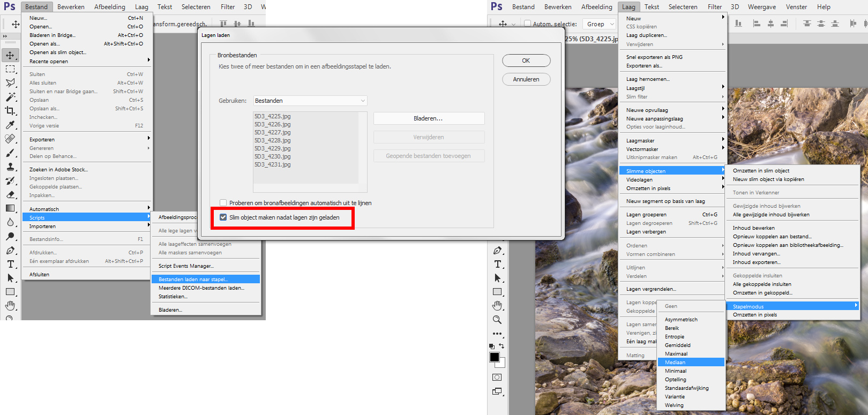Select the Magic Wand tool
This screenshot has height=415, width=868.
click(x=10, y=97)
